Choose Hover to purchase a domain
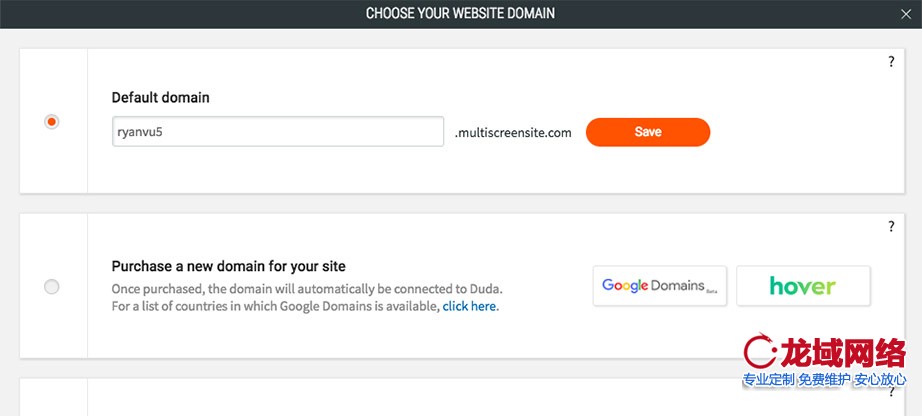Viewport: 922px width, 416px height. (803, 286)
